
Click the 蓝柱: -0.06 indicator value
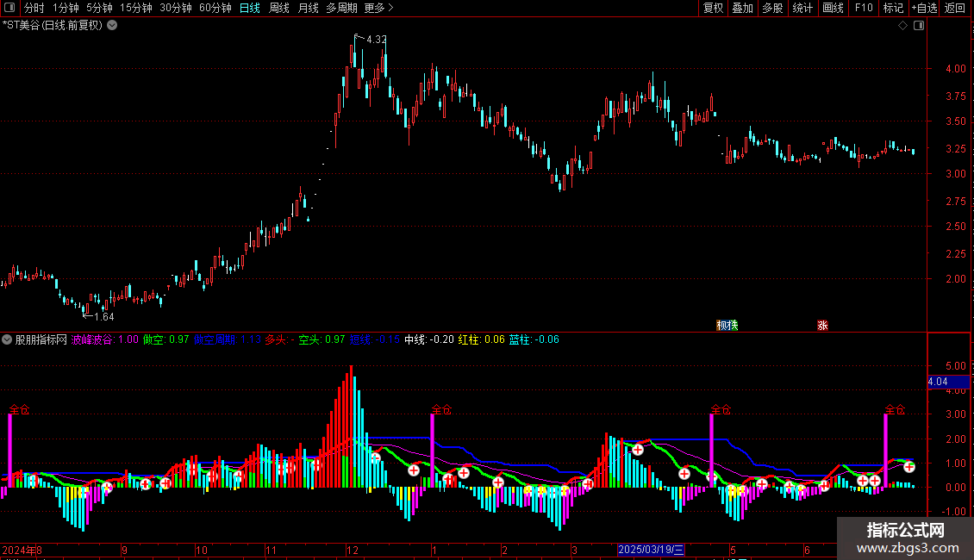tap(534, 339)
